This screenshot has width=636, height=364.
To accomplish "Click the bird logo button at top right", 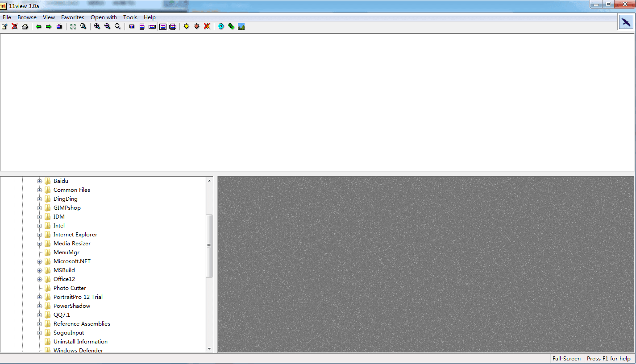I will [x=626, y=22].
